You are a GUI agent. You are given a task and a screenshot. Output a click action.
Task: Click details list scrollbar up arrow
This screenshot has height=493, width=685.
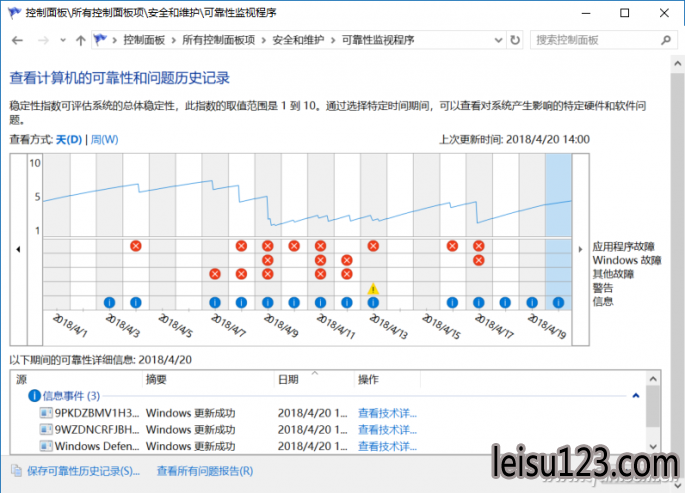[653, 379]
